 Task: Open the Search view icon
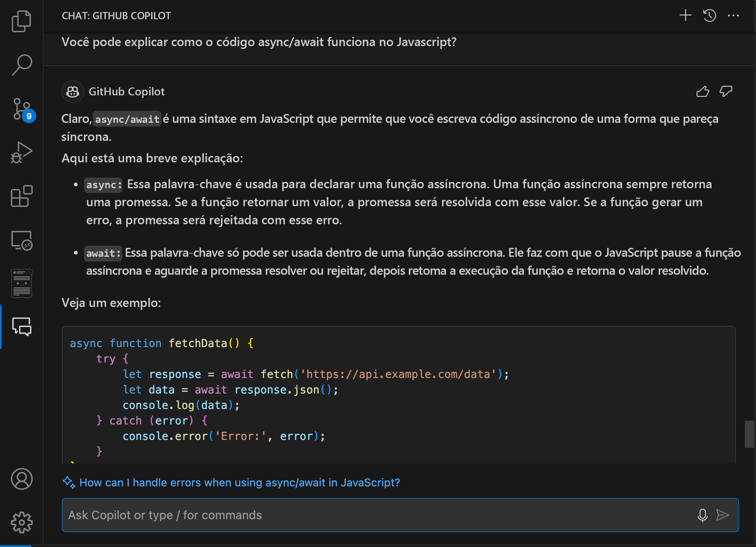tap(21, 65)
